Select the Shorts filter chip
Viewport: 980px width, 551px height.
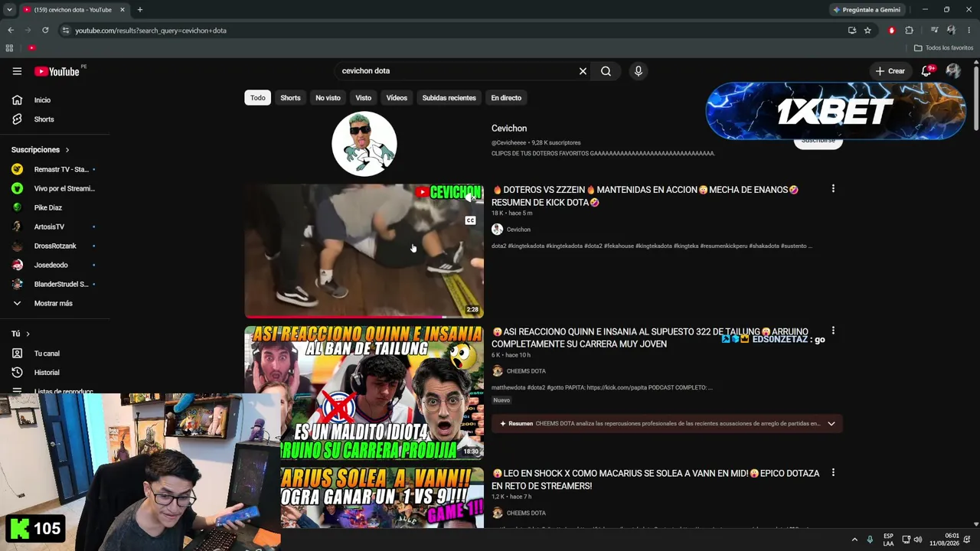(x=290, y=98)
